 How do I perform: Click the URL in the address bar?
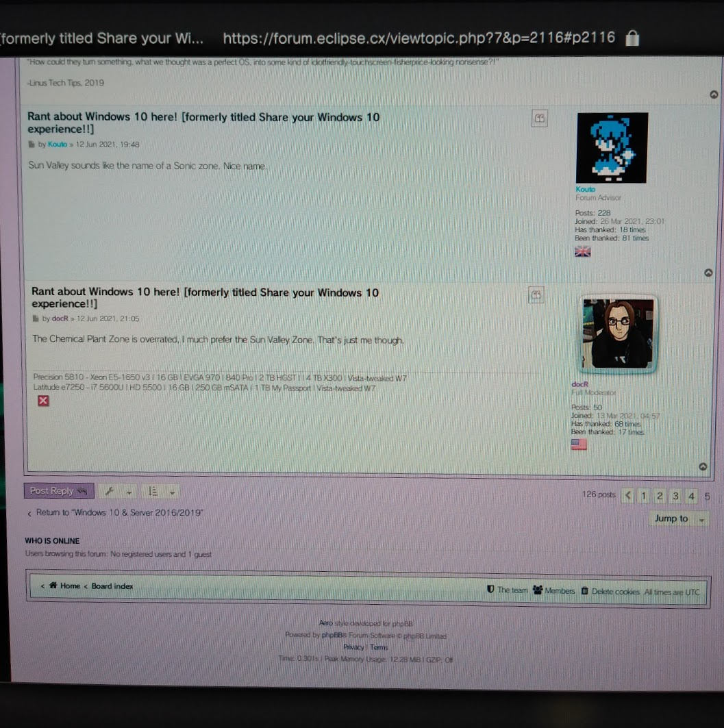pos(419,38)
